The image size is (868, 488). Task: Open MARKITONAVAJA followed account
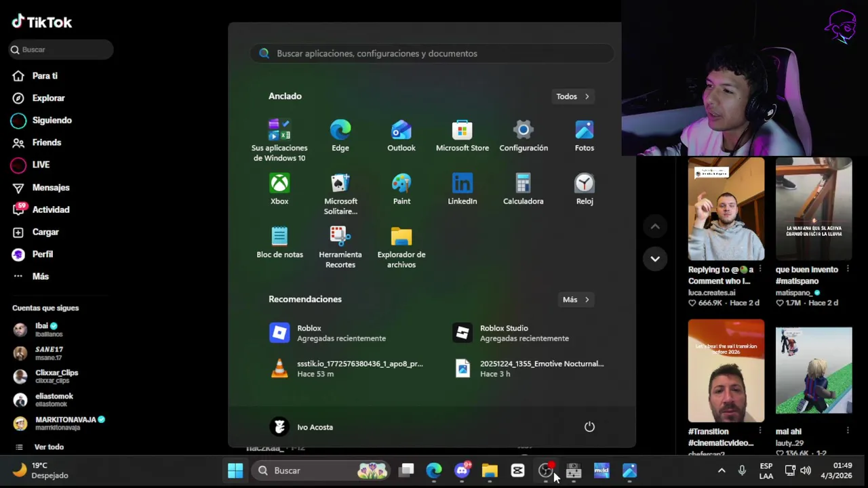[60, 424]
